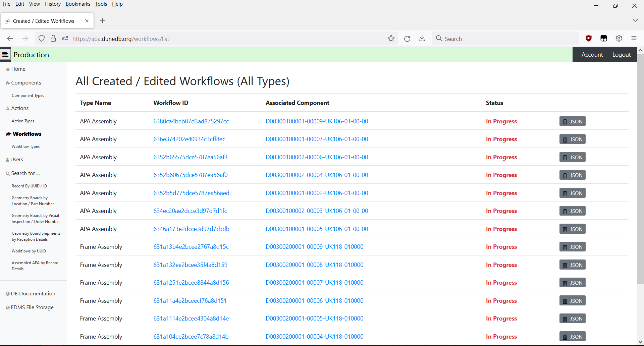Open workflow 631a13b4e2bcee2767a8d15c
The width and height of the screenshot is (644, 346).
[x=191, y=247]
